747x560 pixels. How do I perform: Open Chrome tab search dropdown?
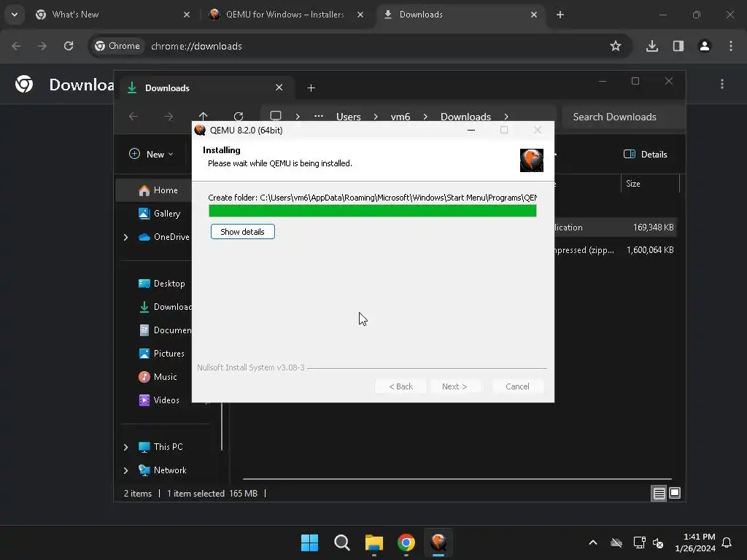coord(15,15)
